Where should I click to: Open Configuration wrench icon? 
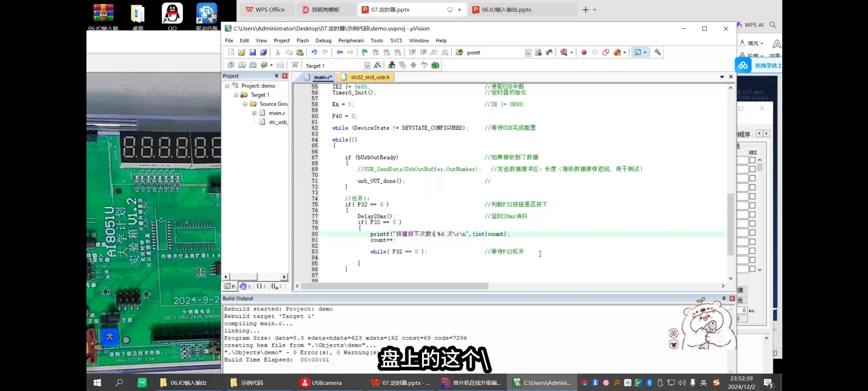coord(658,52)
